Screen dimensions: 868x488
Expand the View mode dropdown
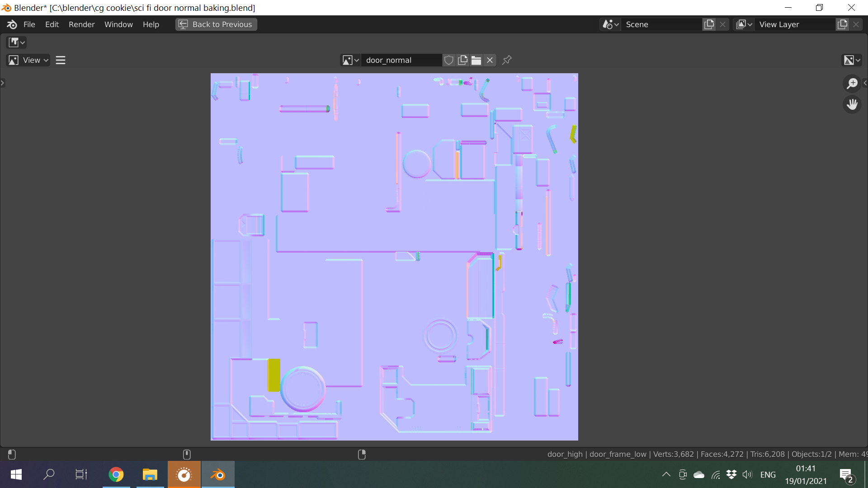click(x=28, y=60)
